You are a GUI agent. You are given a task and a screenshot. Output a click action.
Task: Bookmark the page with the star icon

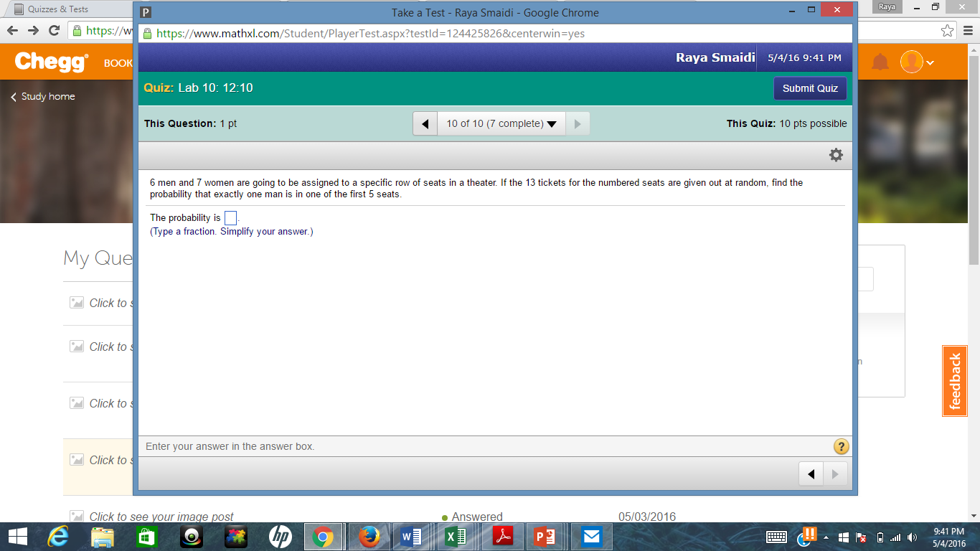(x=948, y=30)
